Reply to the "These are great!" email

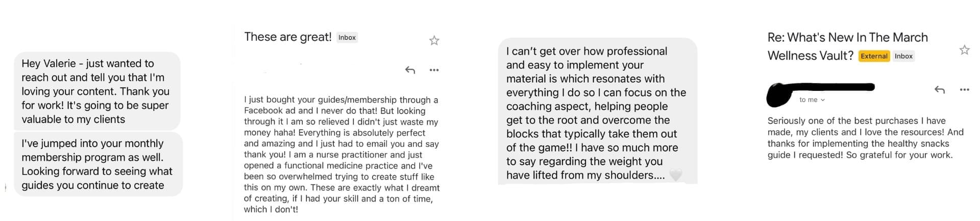point(410,70)
